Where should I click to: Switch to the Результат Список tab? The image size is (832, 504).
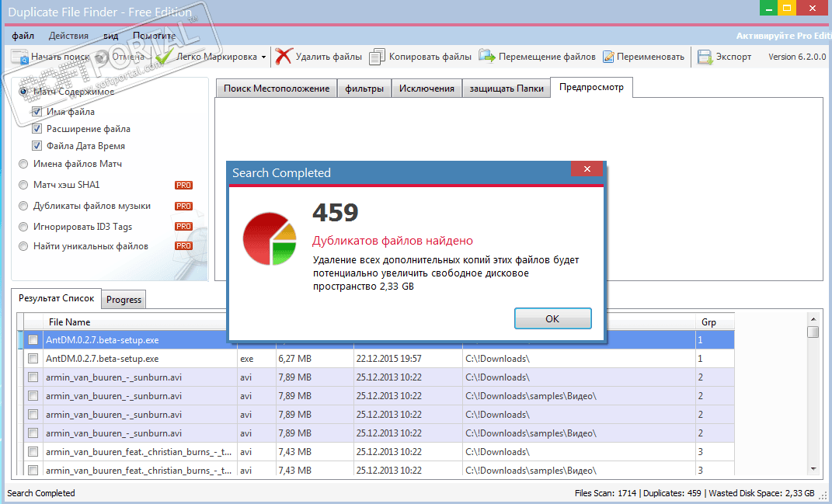(56, 298)
